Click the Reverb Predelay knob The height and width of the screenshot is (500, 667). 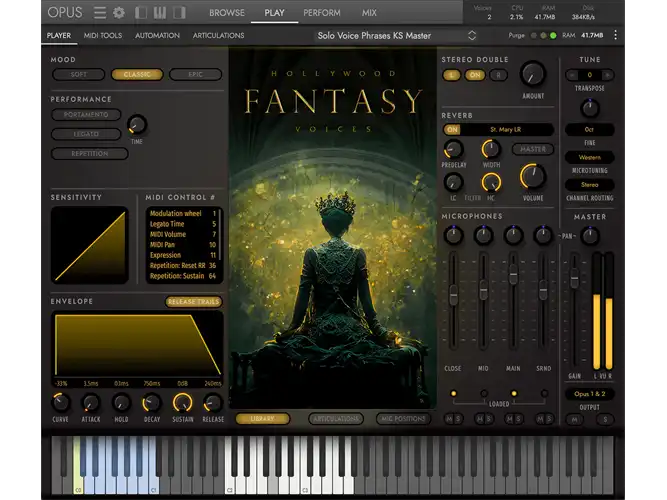[x=453, y=149]
